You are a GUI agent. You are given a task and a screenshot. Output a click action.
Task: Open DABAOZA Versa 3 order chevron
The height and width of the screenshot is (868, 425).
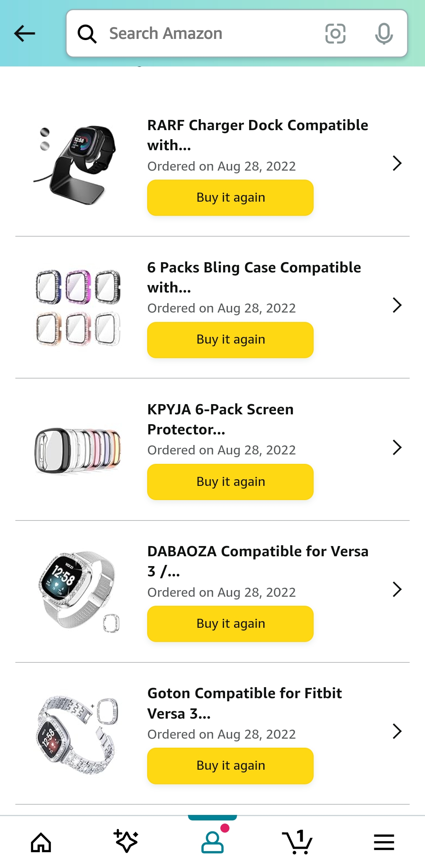click(397, 589)
